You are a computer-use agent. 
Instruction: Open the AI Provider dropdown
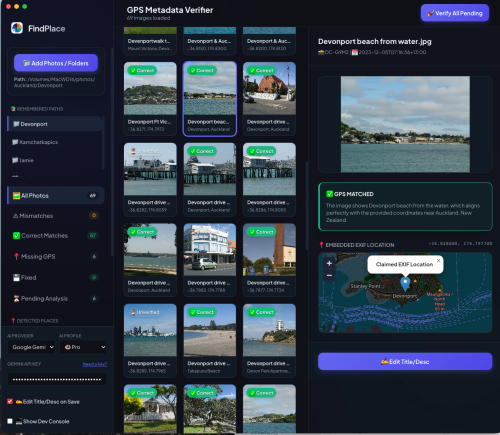pos(31,347)
